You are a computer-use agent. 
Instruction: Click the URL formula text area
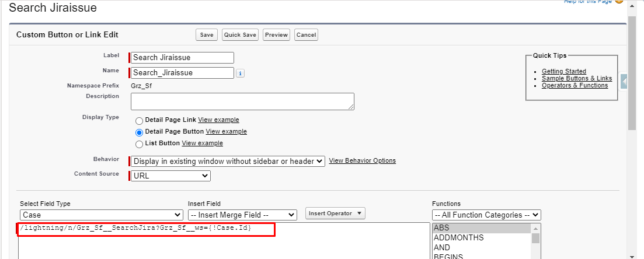coord(224,240)
